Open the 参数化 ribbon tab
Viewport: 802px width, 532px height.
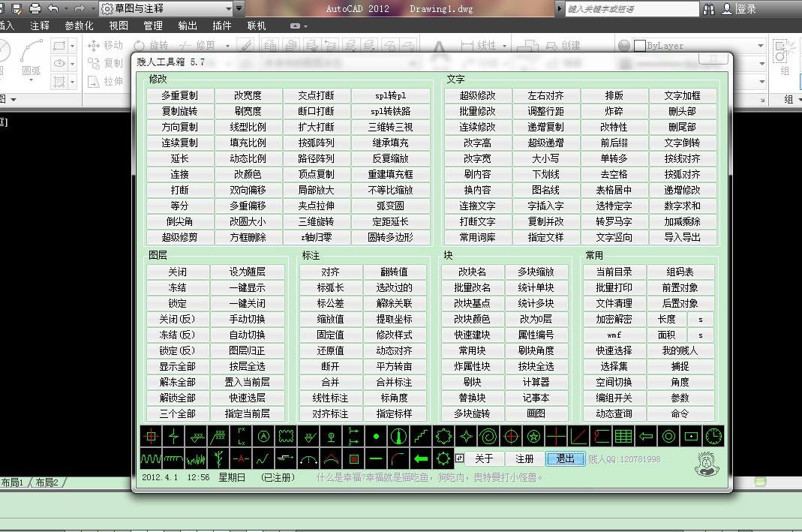pos(80,26)
